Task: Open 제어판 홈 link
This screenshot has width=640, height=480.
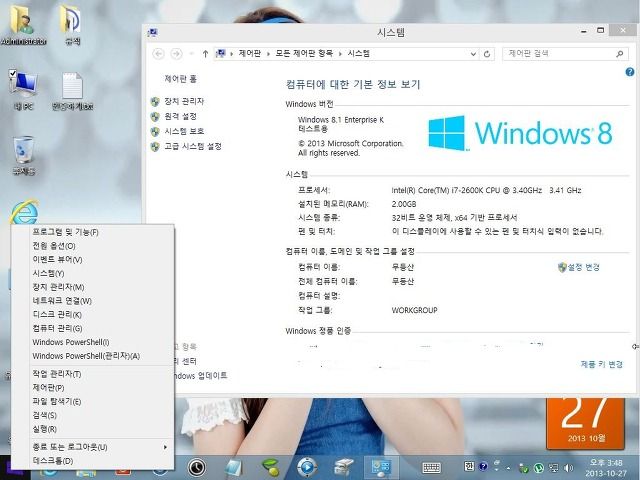Action: coord(180,79)
